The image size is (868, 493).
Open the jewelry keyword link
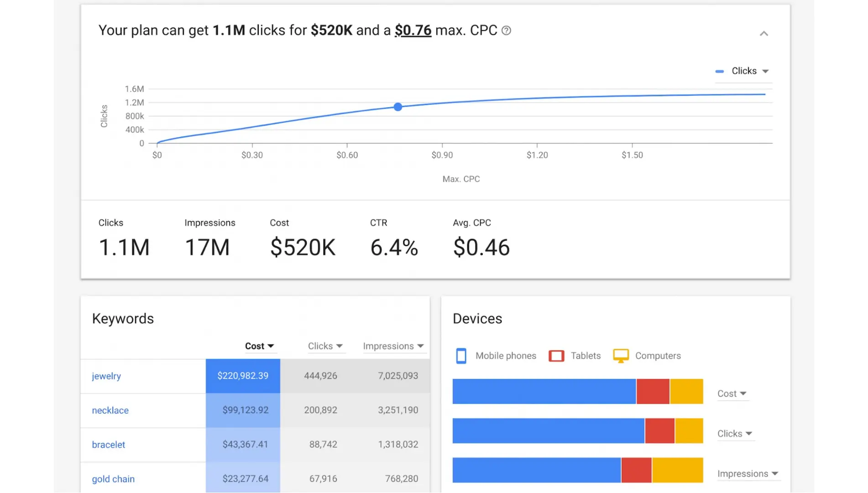pos(106,376)
